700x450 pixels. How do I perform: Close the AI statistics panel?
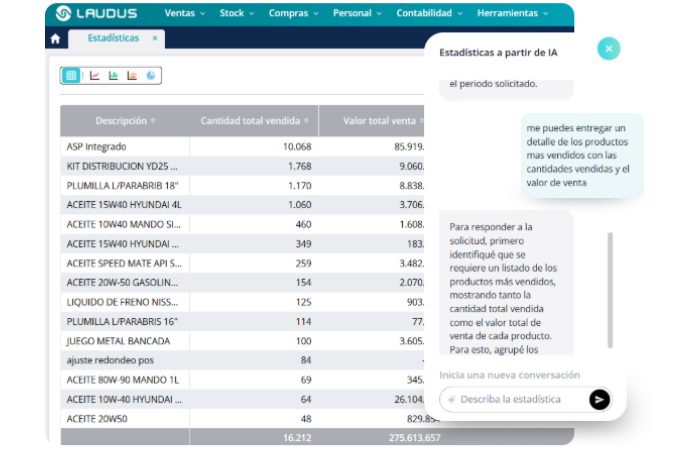(x=609, y=49)
